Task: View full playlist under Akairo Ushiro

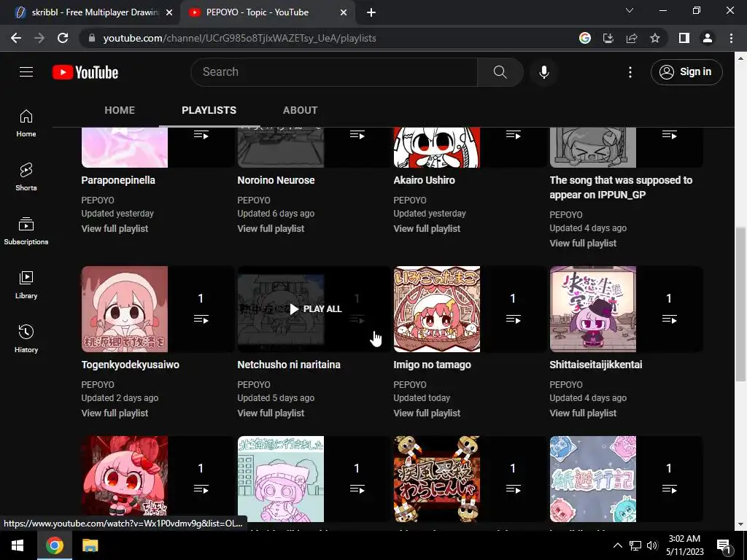Action: coord(427,228)
